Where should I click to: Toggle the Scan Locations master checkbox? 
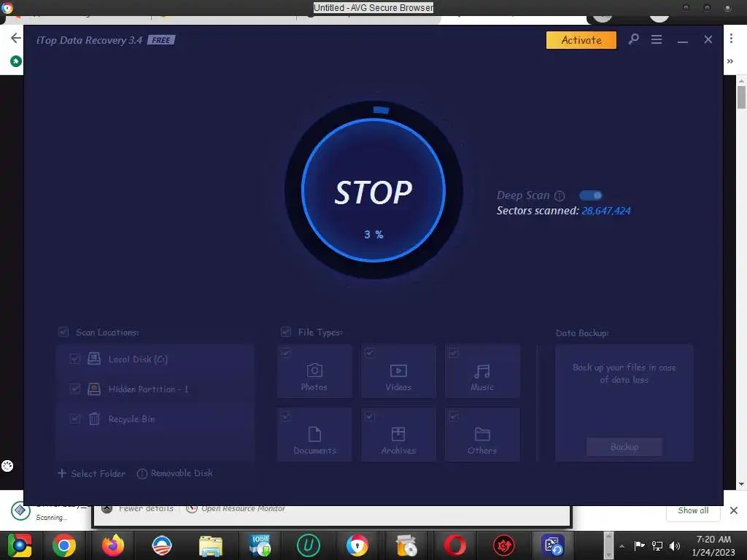(x=63, y=332)
